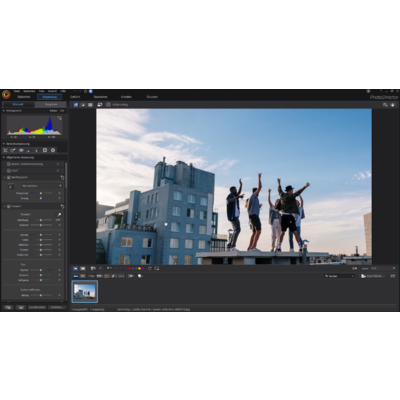Toggle histogram clipping indicator icon
This screenshot has width=400, height=400.
point(60,118)
